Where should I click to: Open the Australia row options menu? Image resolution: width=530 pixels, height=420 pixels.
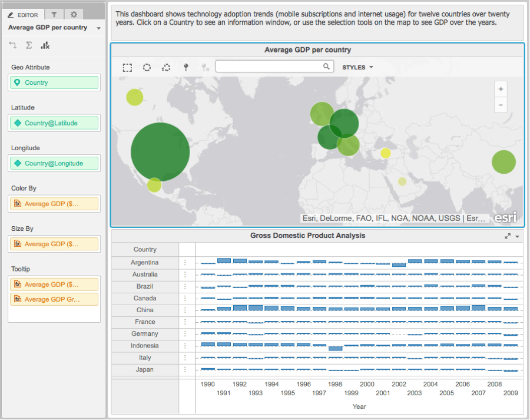tap(185, 275)
